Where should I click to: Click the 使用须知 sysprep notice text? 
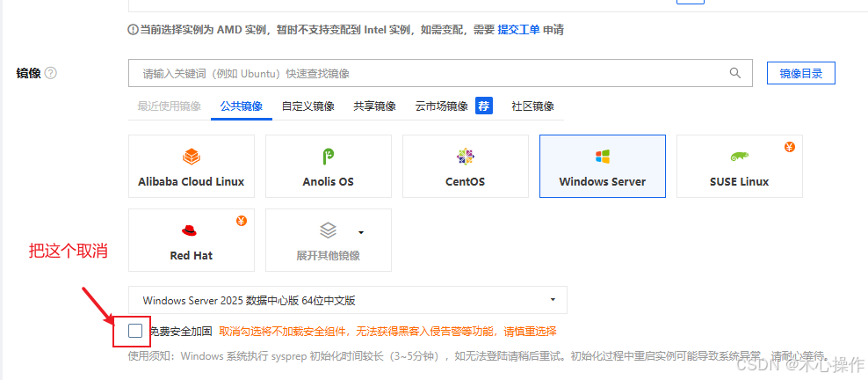click(x=479, y=355)
